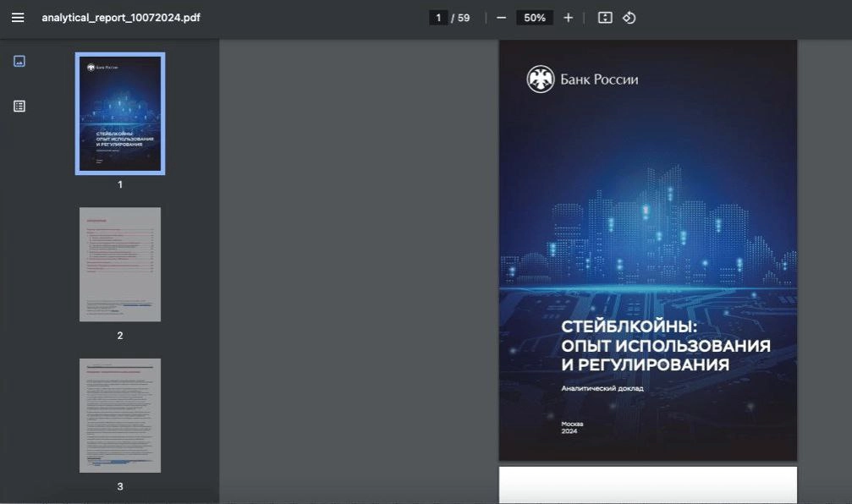The height and width of the screenshot is (504, 852).
Task: Click the 'Аналитический доклад' subtitle
Action: (602, 388)
